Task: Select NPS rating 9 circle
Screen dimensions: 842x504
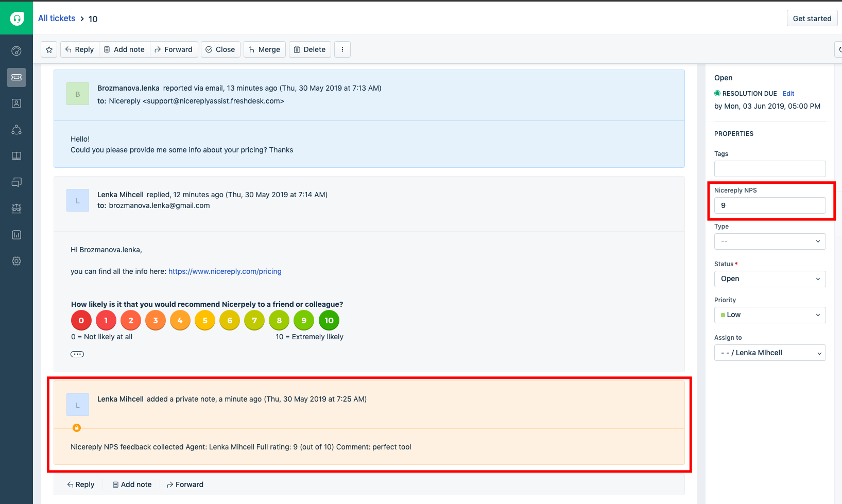Action: click(x=304, y=320)
